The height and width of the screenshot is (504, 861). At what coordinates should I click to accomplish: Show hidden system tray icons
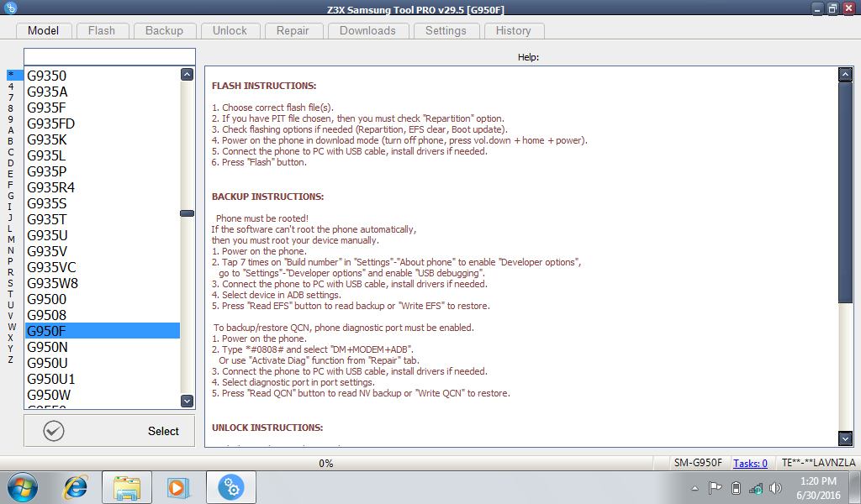coord(695,488)
